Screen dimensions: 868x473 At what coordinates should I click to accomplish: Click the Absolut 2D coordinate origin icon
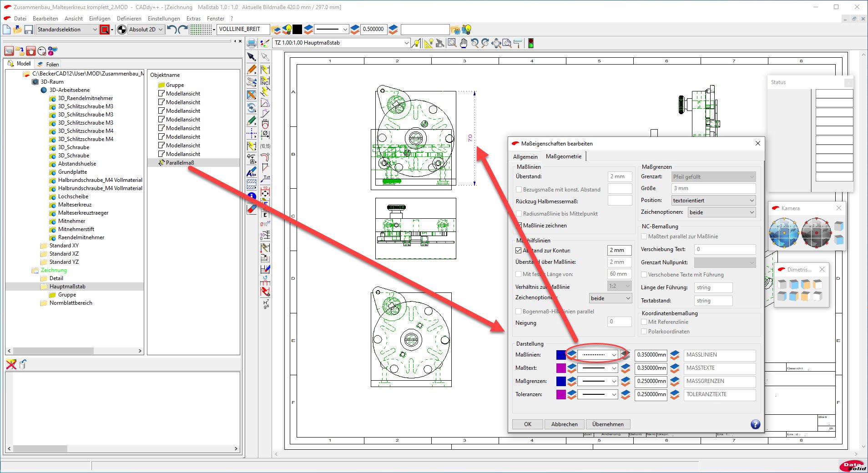[x=121, y=30]
